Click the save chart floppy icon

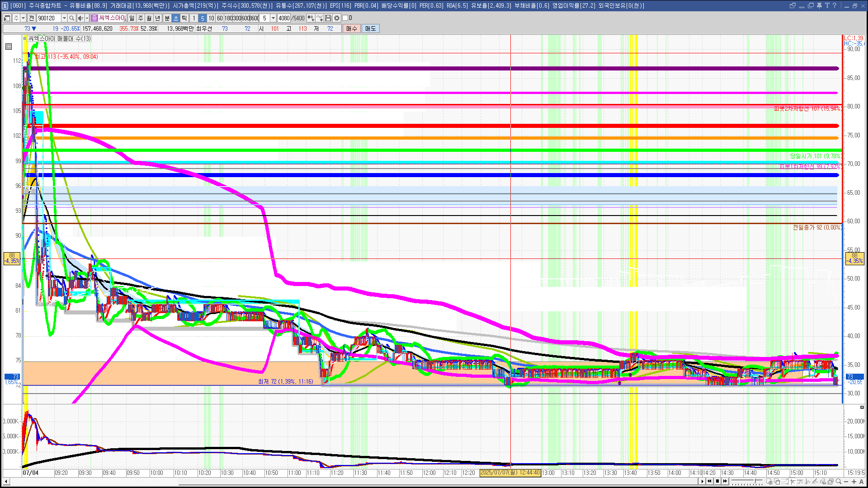(328, 18)
